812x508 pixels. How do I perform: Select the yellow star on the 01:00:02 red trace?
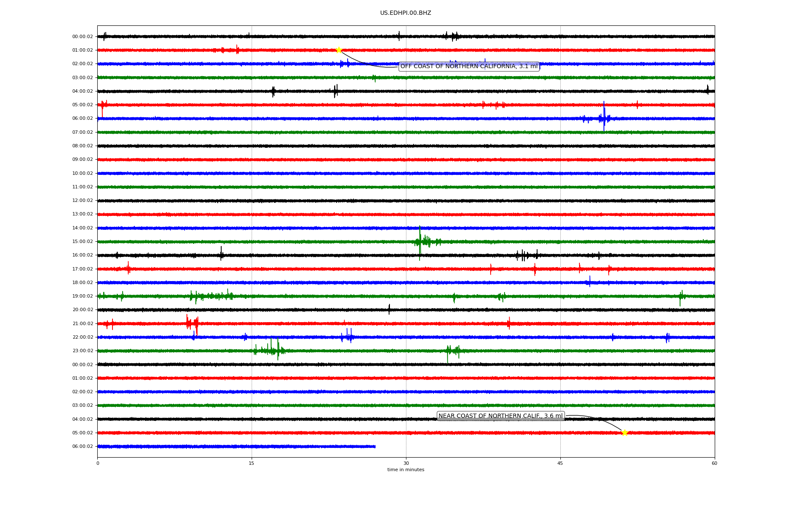[339, 50]
